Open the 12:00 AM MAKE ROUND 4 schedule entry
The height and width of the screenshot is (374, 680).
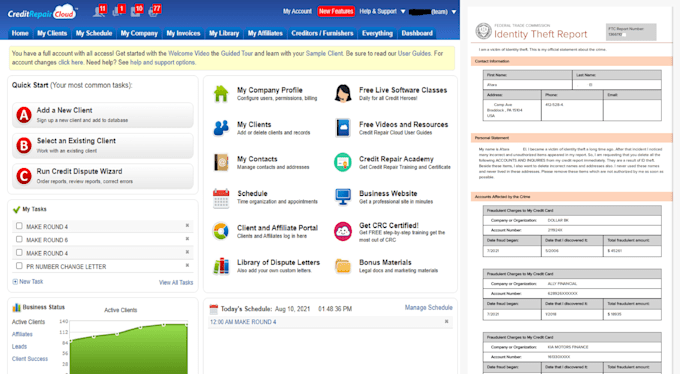[243, 322]
